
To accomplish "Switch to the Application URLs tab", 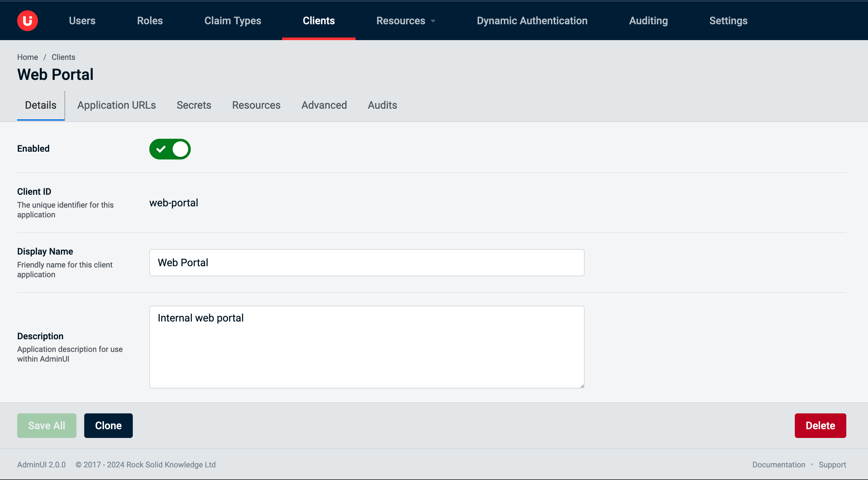I will (x=116, y=105).
